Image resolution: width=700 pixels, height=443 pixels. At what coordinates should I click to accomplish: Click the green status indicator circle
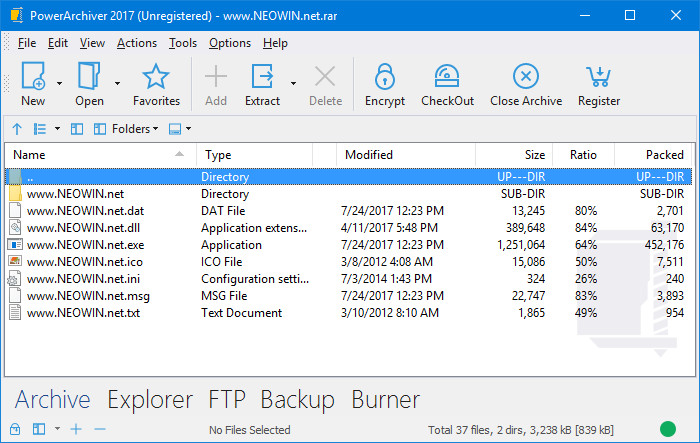pos(668,429)
